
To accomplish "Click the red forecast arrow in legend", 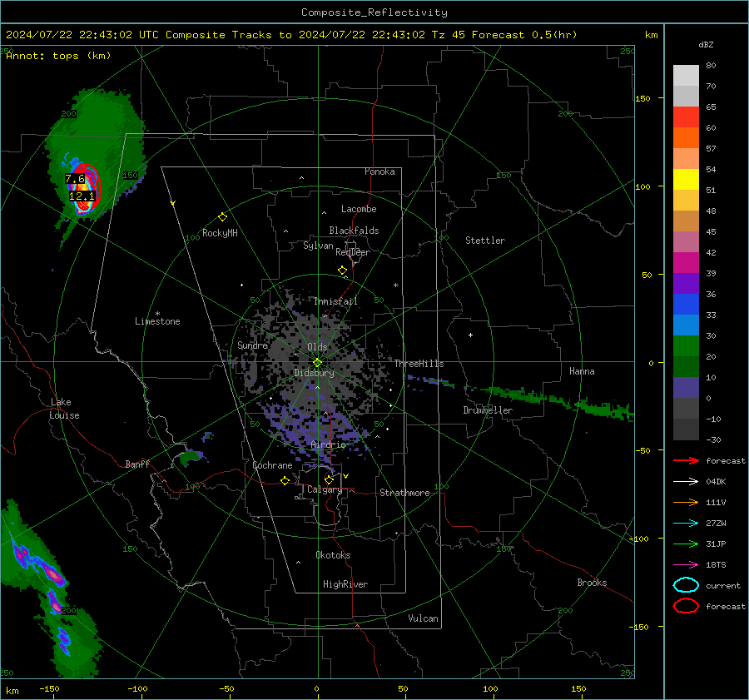I will pyautogui.click(x=686, y=460).
